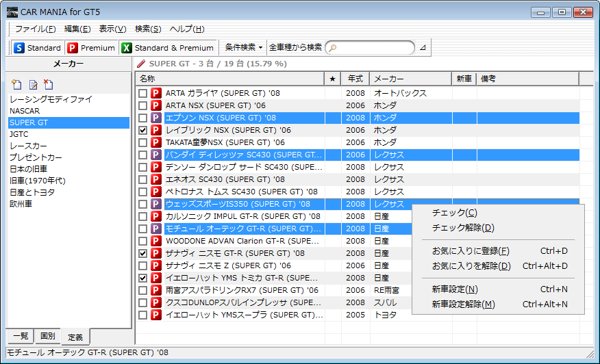Click the Premium icon of ザナヴィ ニスモ GT-R row
The width and height of the screenshot is (600, 364).
(x=155, y=253)
